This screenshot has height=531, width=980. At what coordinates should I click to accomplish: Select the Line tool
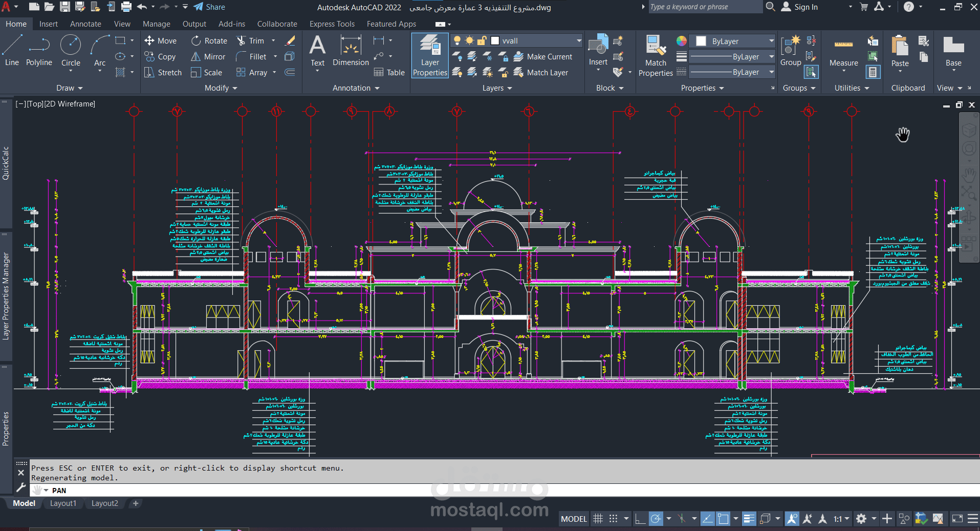click(12, 50)
